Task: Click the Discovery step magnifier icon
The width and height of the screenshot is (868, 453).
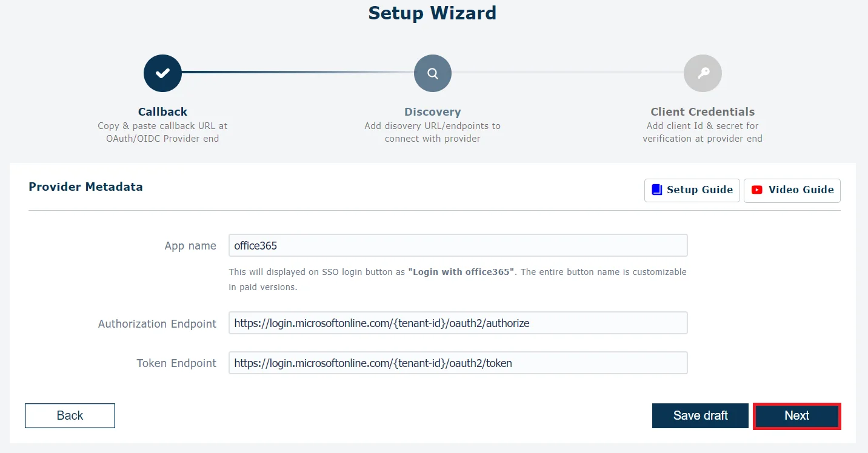Action: coord(432,73)
